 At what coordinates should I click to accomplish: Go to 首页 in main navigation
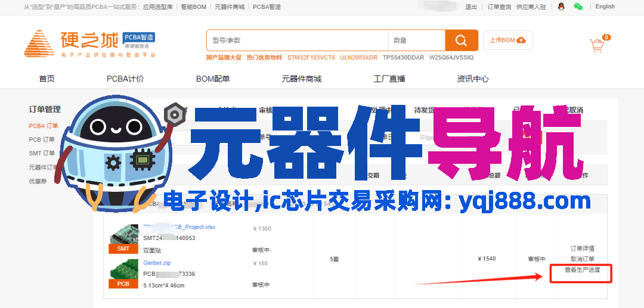click(47, 79)
